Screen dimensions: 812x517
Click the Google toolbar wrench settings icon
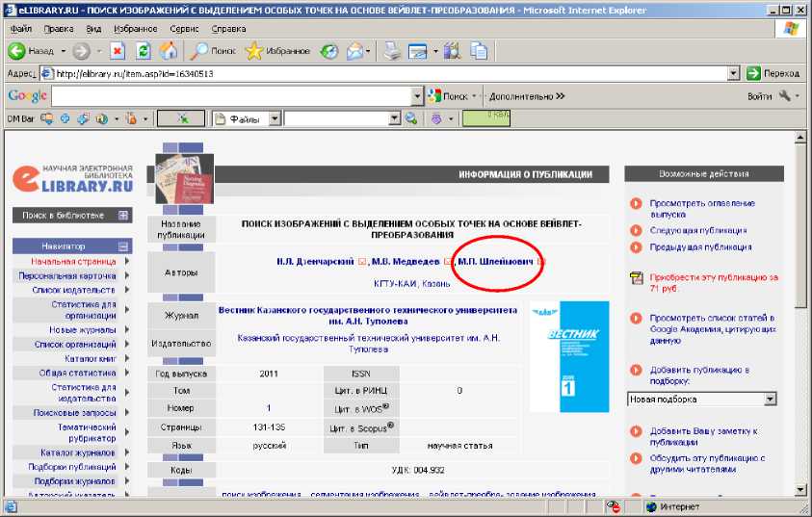point(785,95)
